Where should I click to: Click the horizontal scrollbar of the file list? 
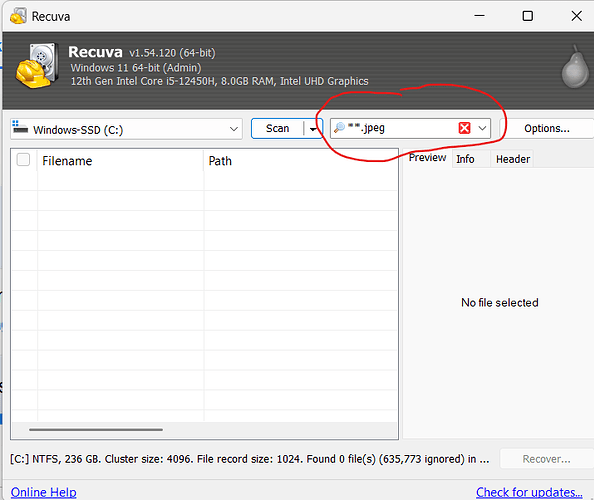(96, 430)
